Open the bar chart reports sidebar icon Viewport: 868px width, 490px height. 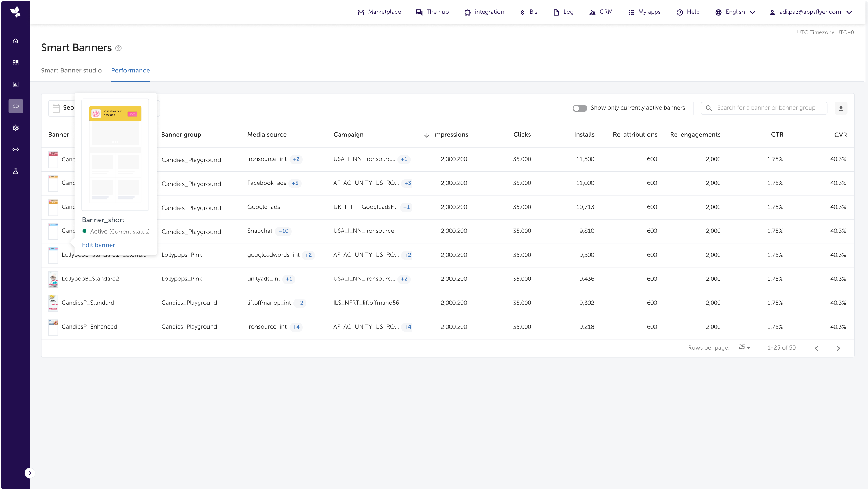16,84
